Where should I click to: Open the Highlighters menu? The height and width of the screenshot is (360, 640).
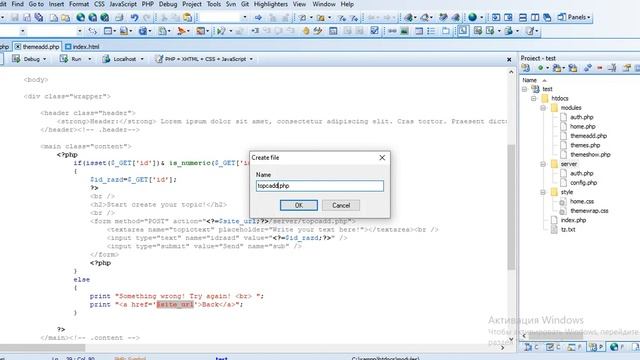(x=271, y=4)
